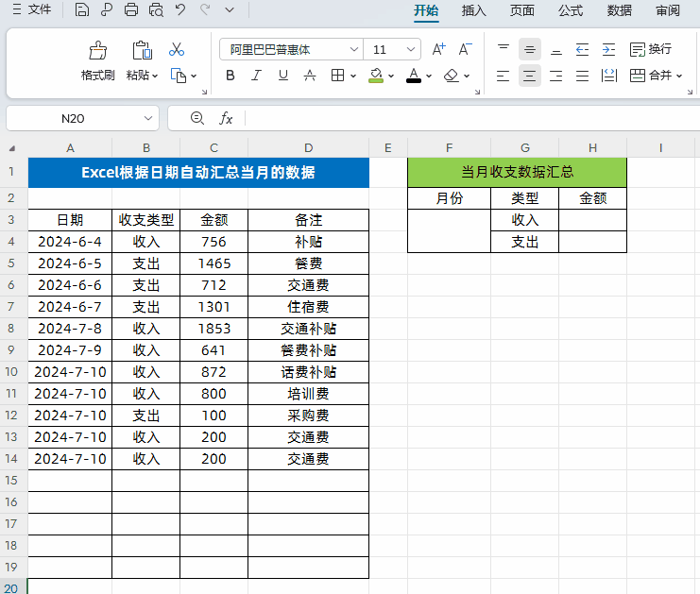Apply cell borders icon
The image size is (700, 594).
click(x=337, y=76)
